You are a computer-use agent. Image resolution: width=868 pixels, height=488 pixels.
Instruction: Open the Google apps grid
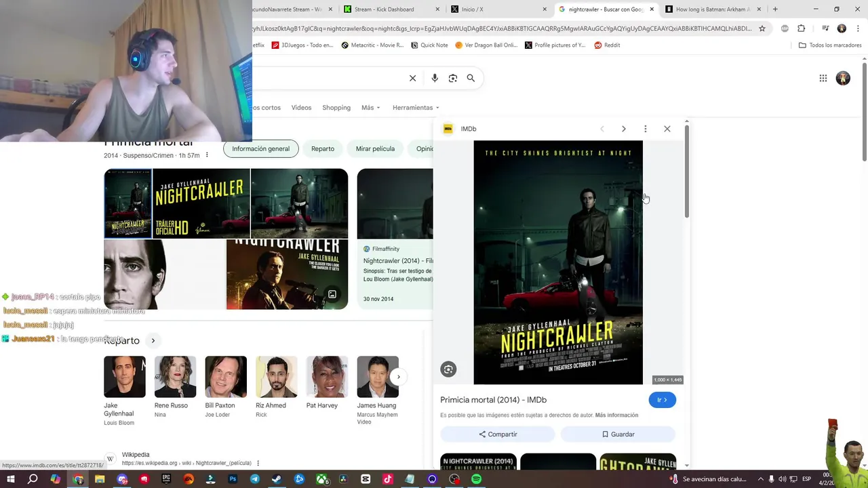click(x=823, y=78)
